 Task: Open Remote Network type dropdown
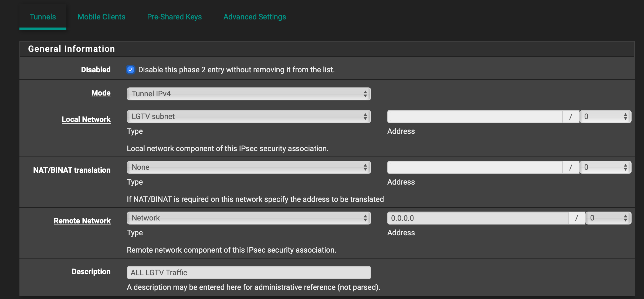tap(249, 218)
